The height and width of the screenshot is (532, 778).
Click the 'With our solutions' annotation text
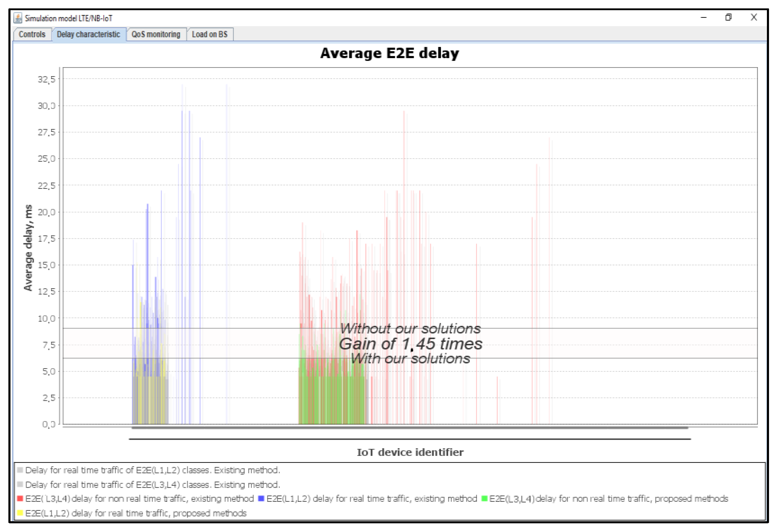point(410,359)
